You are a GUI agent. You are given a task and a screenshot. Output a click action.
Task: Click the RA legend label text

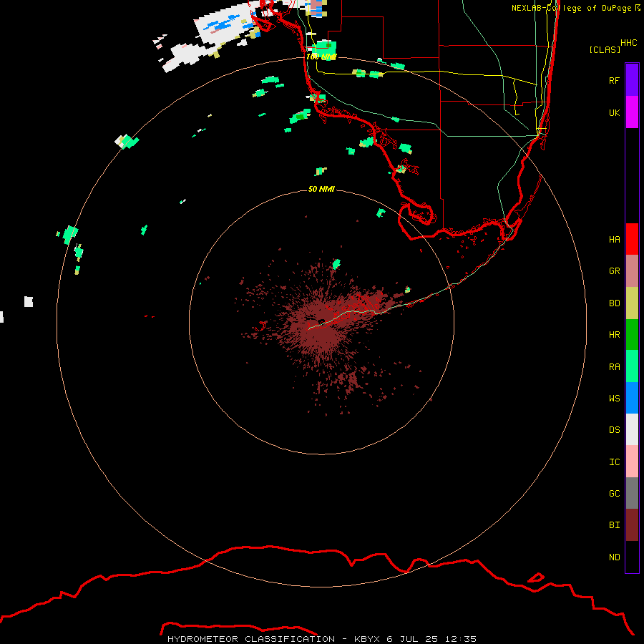615,367
